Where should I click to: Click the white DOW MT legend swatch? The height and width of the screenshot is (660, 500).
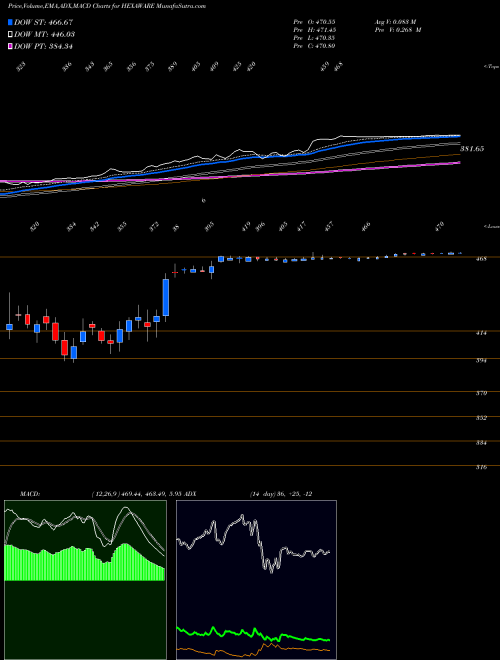[11, 35]
